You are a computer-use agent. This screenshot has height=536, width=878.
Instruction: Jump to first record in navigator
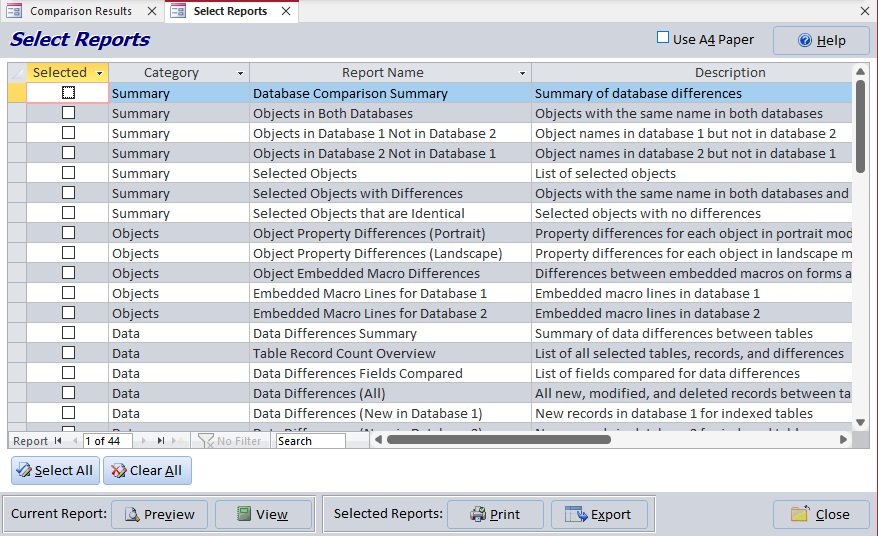(x=58, y=441)
